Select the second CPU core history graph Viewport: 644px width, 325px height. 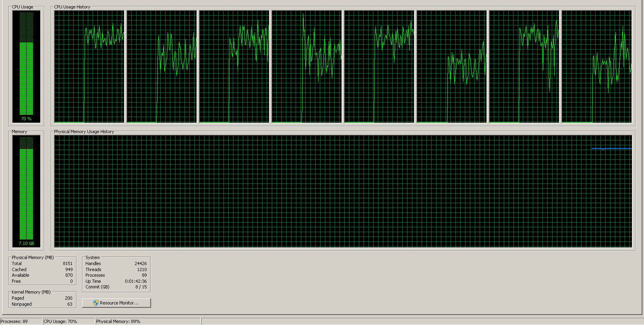point(162,66)
